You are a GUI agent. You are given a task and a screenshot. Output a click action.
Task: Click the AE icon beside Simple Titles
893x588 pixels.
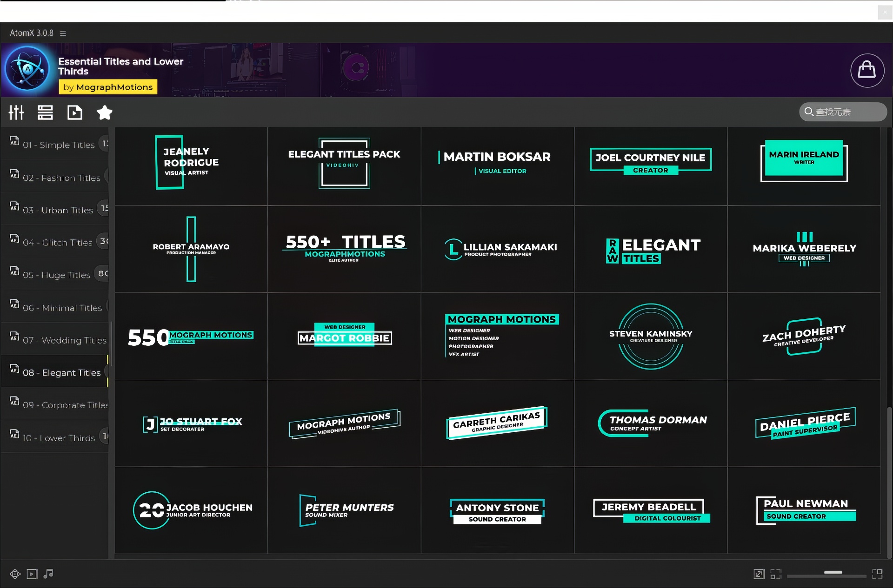tap(15, 141)
